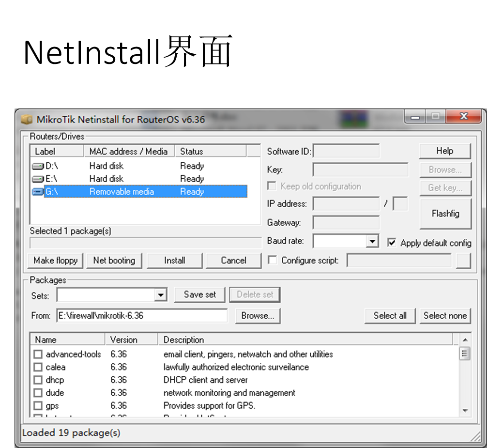Open the Baud rate dropdown
This screenshot has height=448, width=487.
click(x=372, y=241)
